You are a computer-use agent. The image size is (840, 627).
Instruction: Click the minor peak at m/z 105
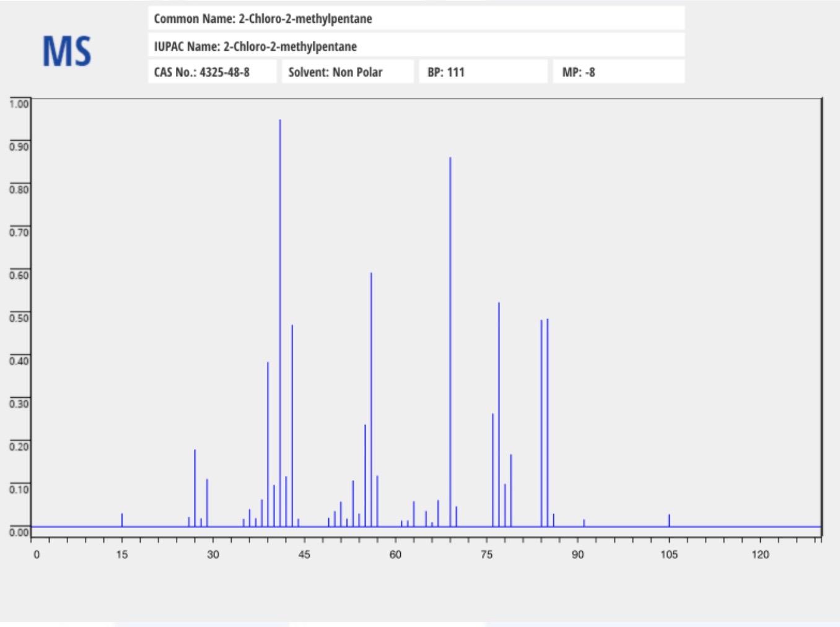coord(670,520)
